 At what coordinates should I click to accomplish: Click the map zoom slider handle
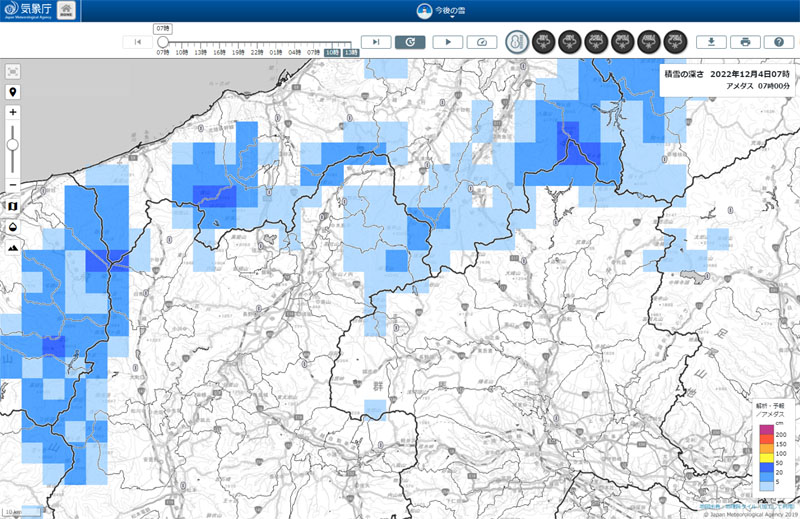(x=13, y=145)
